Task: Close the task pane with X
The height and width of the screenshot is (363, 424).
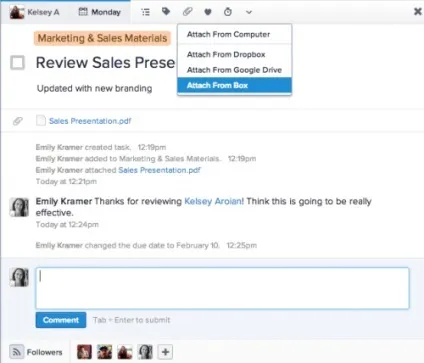Action: coord(417,12)
